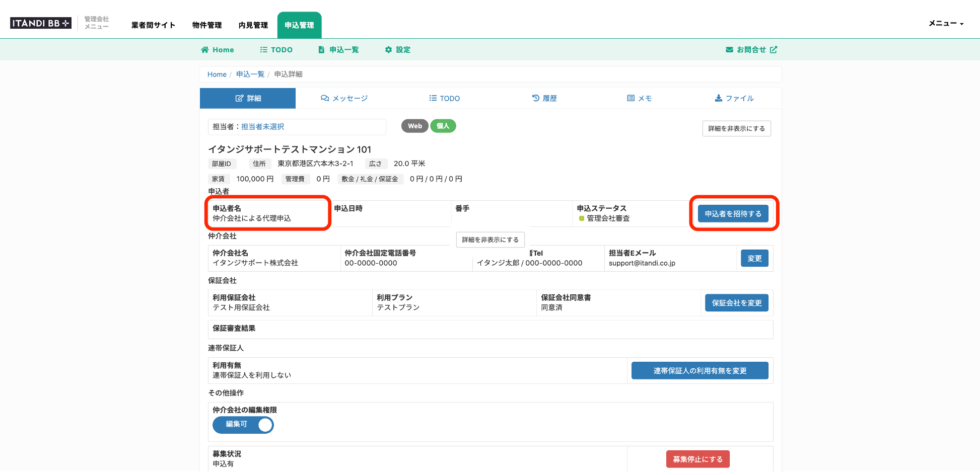Open the 物件管理 top menu
Viewport: 980px width, 475px height.
207,25
